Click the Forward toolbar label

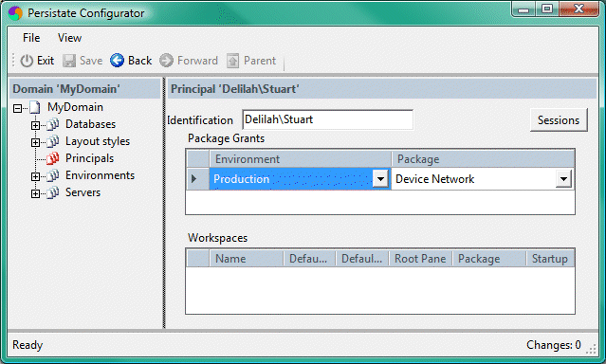197,61
